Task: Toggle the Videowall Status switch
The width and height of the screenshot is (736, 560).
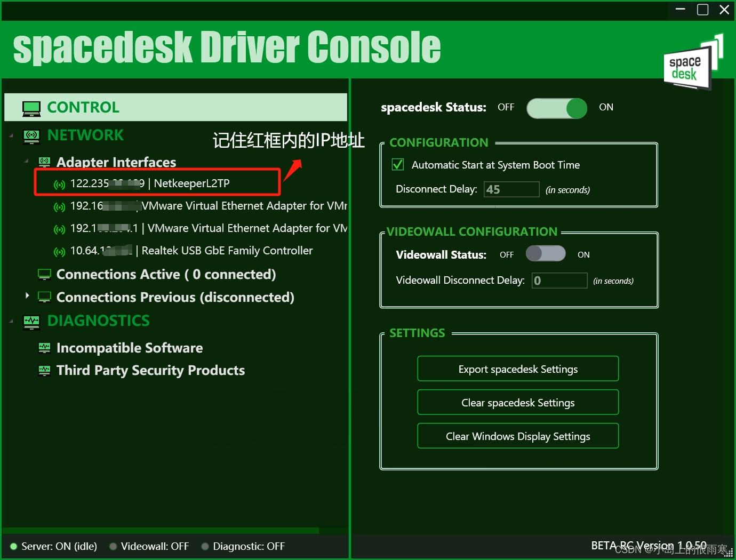Action: pos(546,253)
